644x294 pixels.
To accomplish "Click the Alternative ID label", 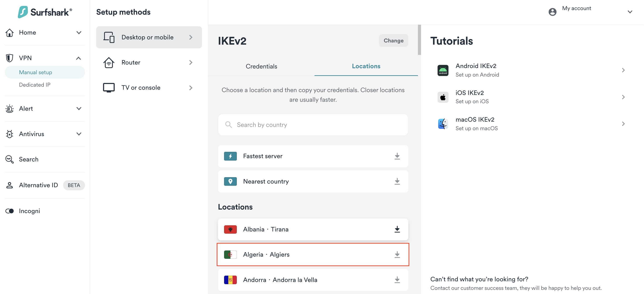I will point(38,185).
